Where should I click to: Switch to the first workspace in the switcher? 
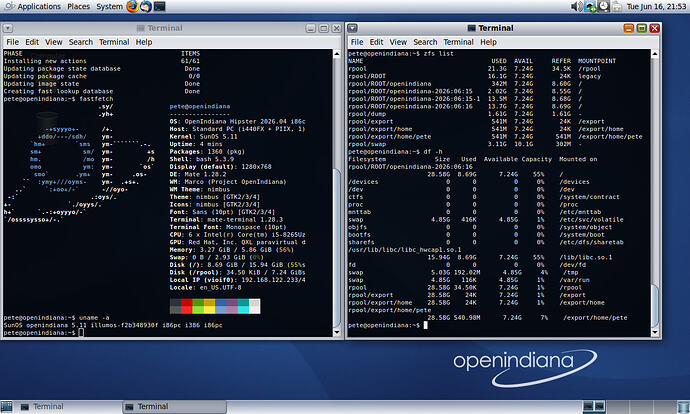point(594,407)
